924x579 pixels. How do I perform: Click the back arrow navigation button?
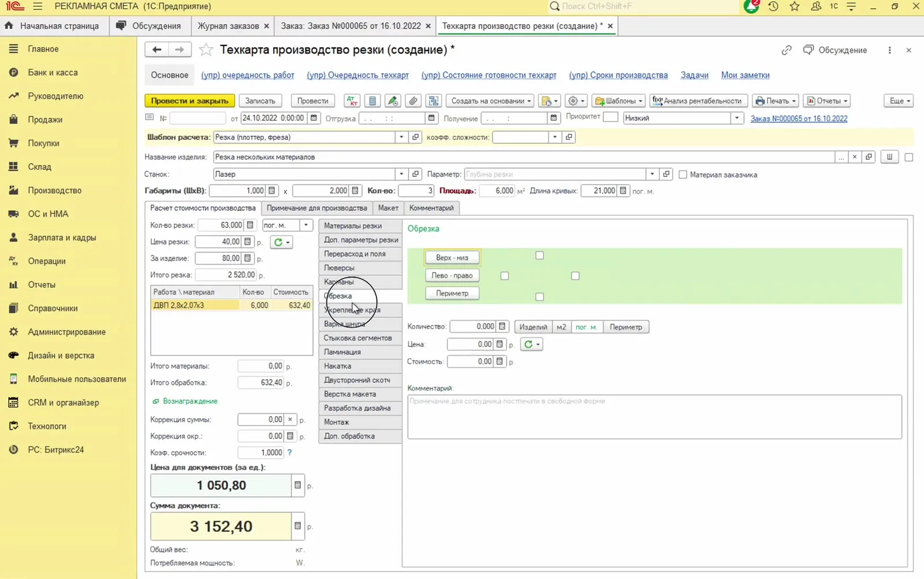(157, 50)
